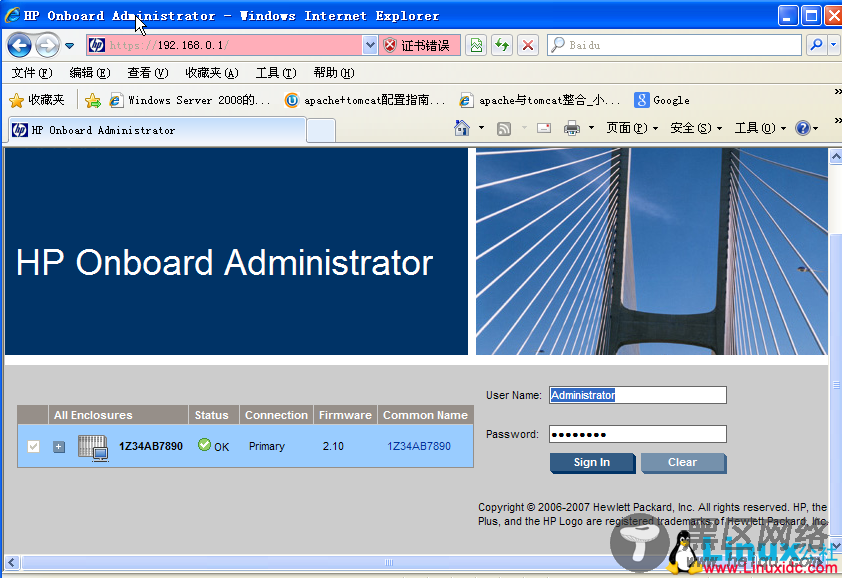Click the Primary connection cell
The height and width of the screenshot is (578, 842).
(x=267, y=446)
